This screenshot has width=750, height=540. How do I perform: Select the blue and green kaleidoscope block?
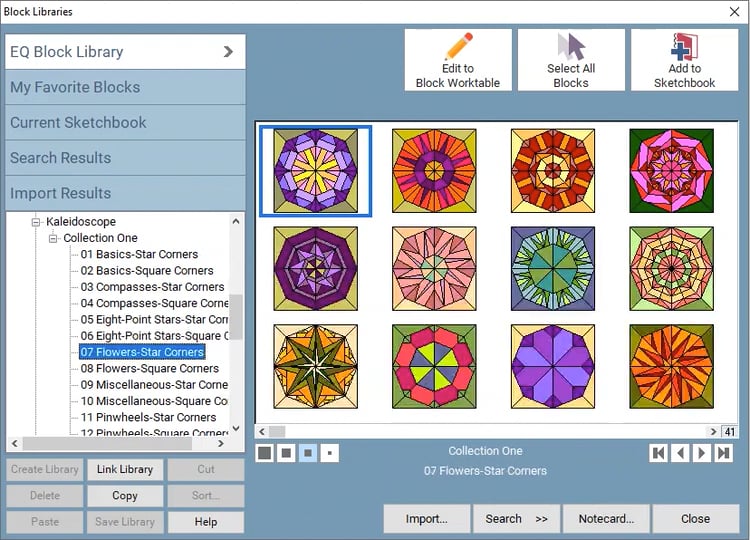[553, 269]
